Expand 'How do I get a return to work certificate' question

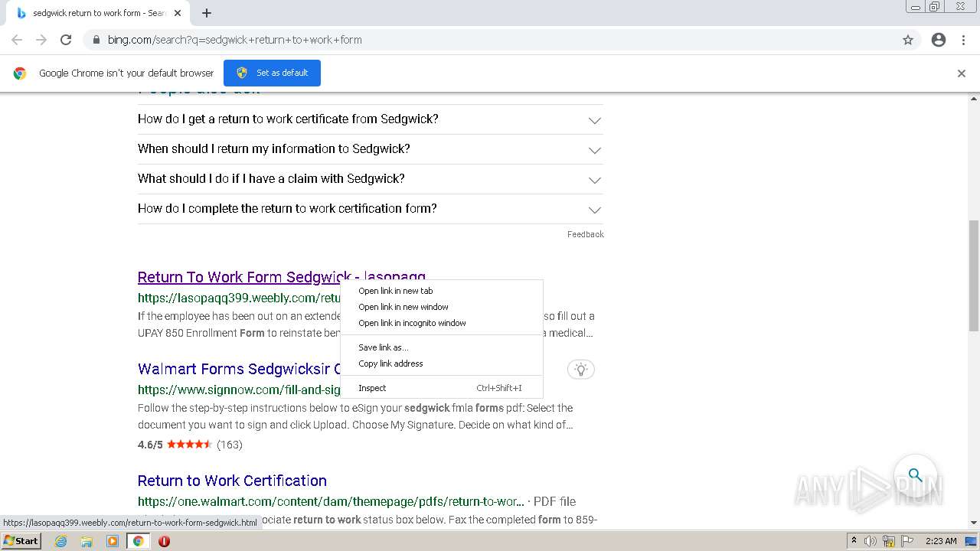click(371, 119)
